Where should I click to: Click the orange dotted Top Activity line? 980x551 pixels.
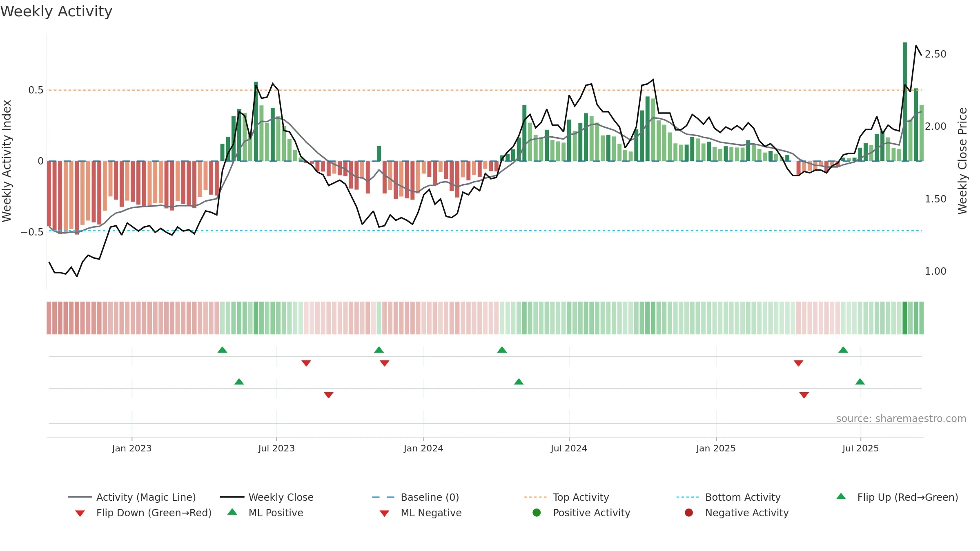tap(485, 90)
